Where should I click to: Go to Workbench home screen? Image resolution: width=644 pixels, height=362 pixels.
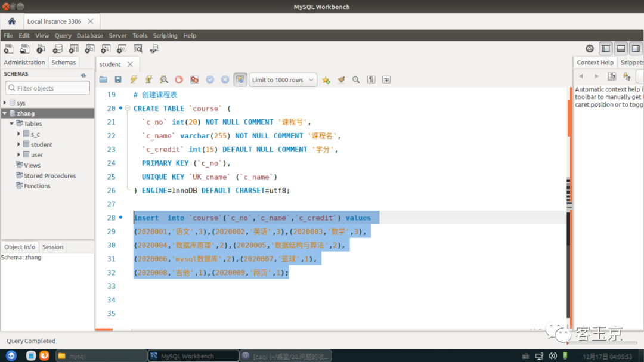[11, 21]
